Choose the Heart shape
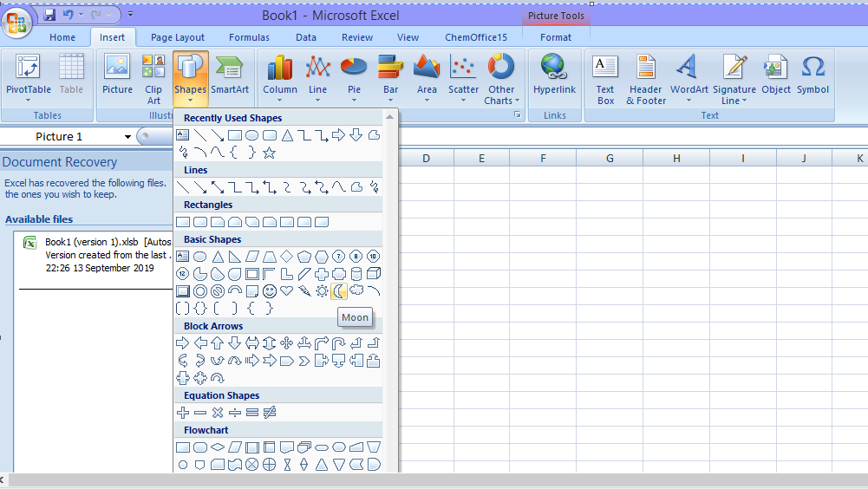868x489 pixels. coord(287,290)
